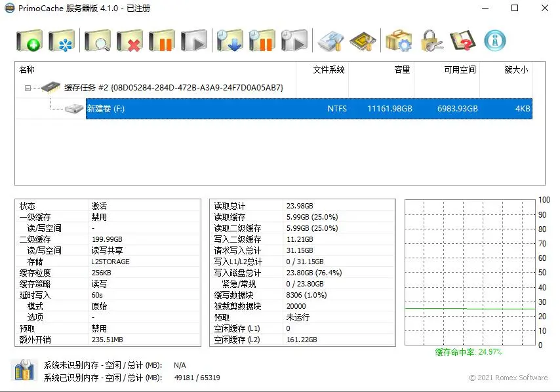Open the program options toolbox icon
The height and width of the screenshot is (392, 560).
(x=399, y=41)
